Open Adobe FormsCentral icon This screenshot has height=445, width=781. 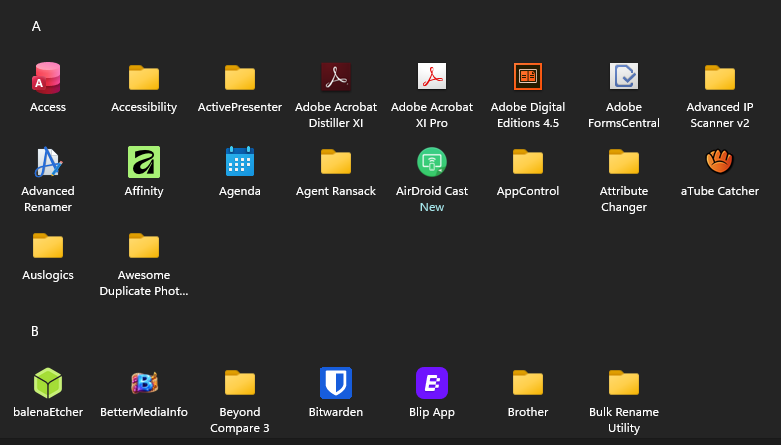point(624,77)
